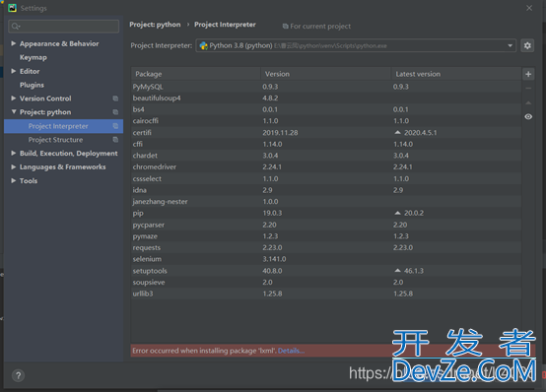Click the minus icon to uninstall package

528,89
